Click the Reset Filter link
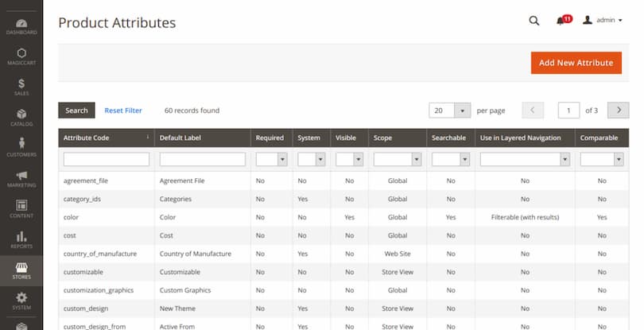Image resolution: width=644 pixels, height=330 pixels. [123, 111]
